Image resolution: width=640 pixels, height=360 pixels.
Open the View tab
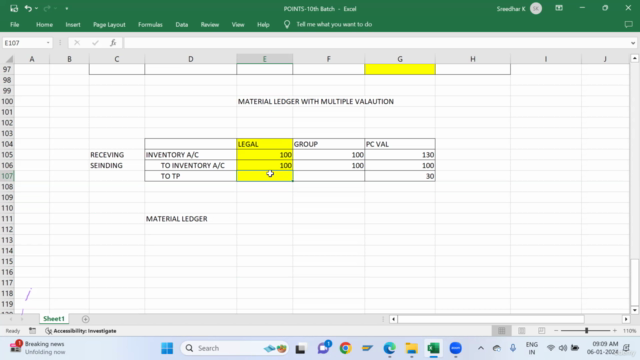pos(238,24)
